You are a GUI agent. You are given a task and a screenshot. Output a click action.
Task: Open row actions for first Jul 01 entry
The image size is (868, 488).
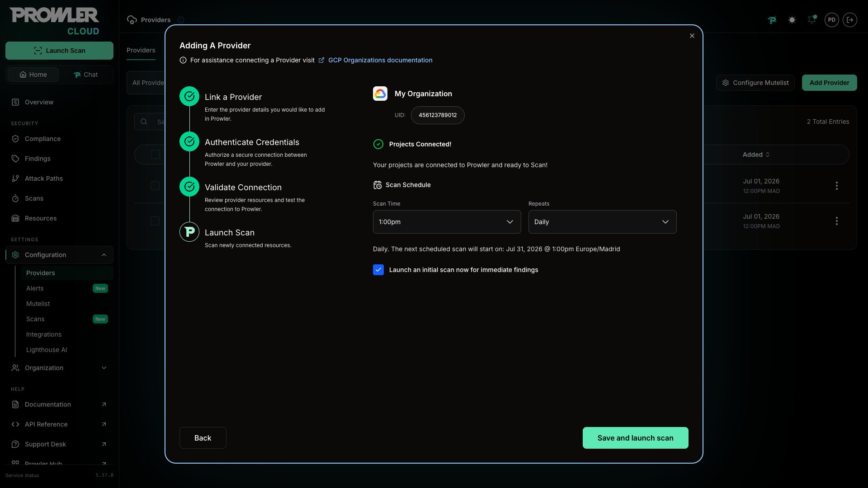[x=837, y=186]
